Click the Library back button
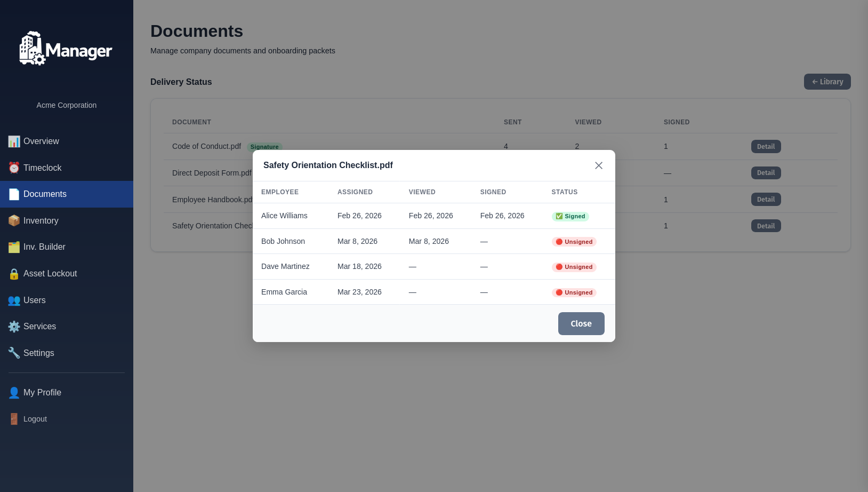Screen dimensions: 868x492 [x=827, y=82]
